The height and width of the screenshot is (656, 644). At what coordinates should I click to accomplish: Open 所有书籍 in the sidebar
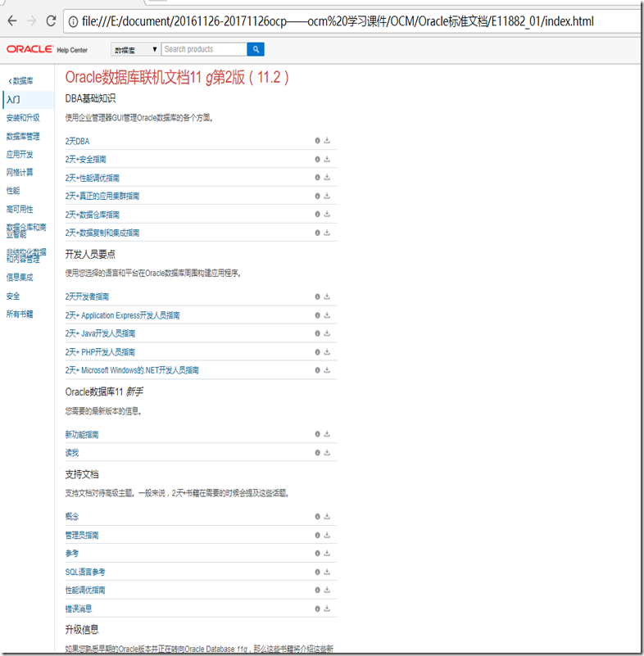(x=20, y=314)
